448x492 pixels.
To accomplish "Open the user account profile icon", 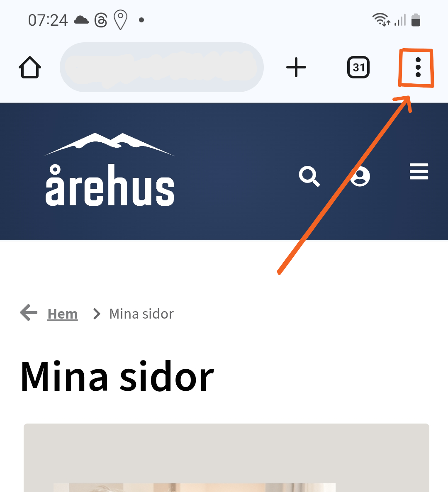I will point(360,176).
